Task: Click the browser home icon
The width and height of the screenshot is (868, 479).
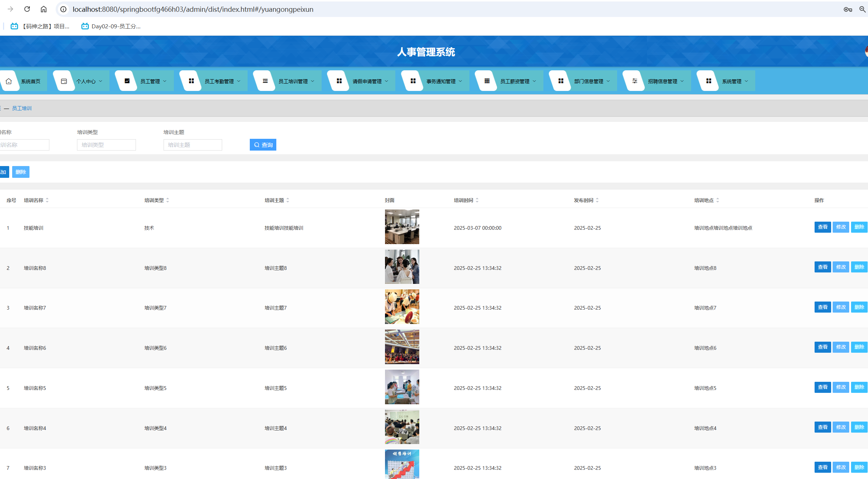Action: pyautogui.click(x=43, y=9)
